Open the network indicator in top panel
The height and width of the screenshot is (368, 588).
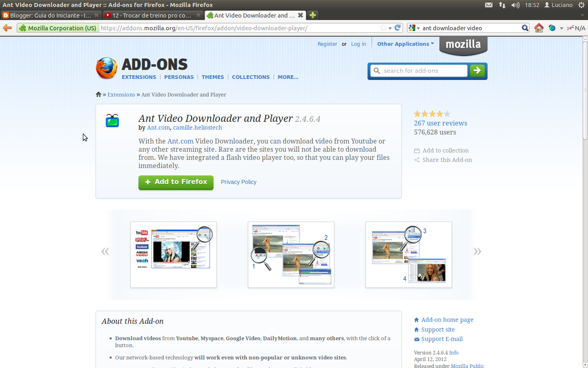pos(502,5)
